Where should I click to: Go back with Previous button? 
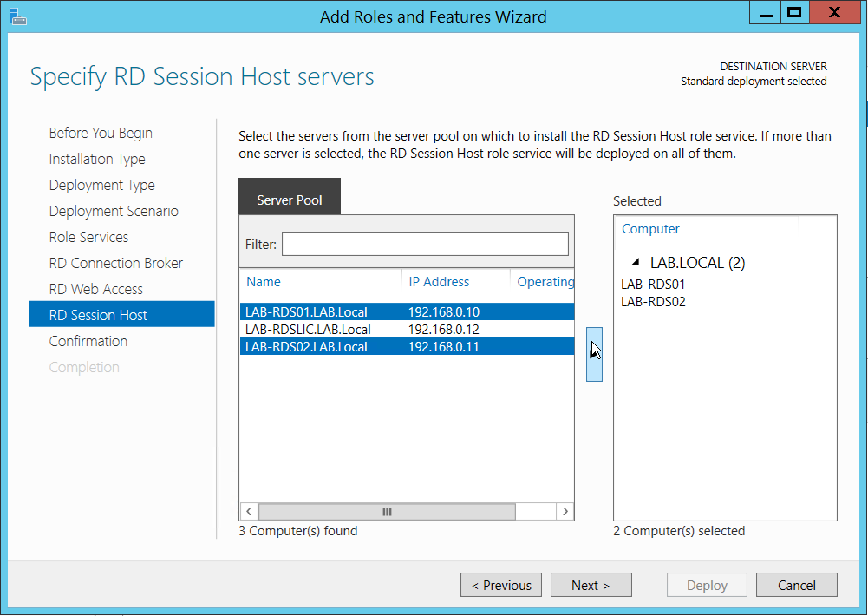[501, 586]
